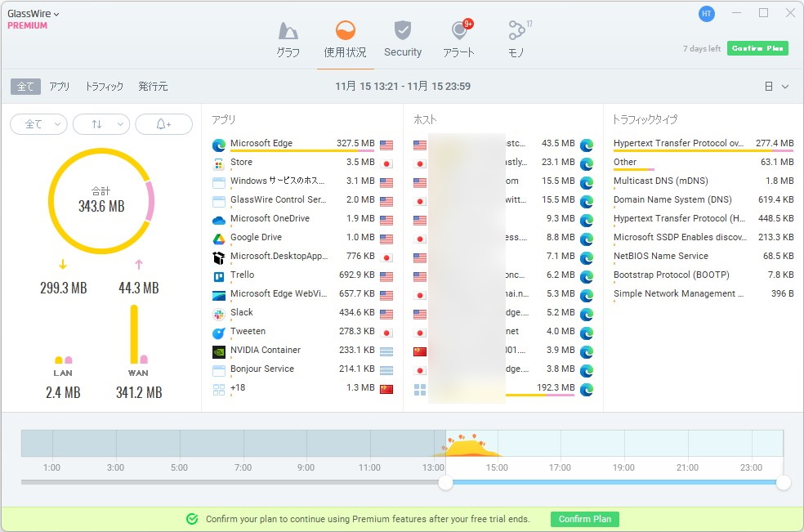
Task: Select Multicast DNS (mDNS) row
Action: click(703, 181)
